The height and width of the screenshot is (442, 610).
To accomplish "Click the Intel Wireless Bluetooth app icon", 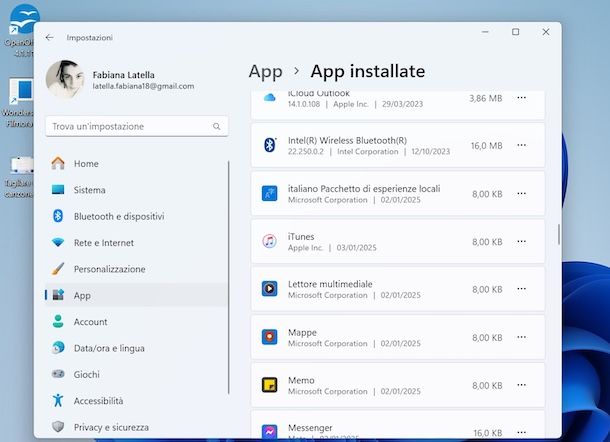I will tap(270, 145).
